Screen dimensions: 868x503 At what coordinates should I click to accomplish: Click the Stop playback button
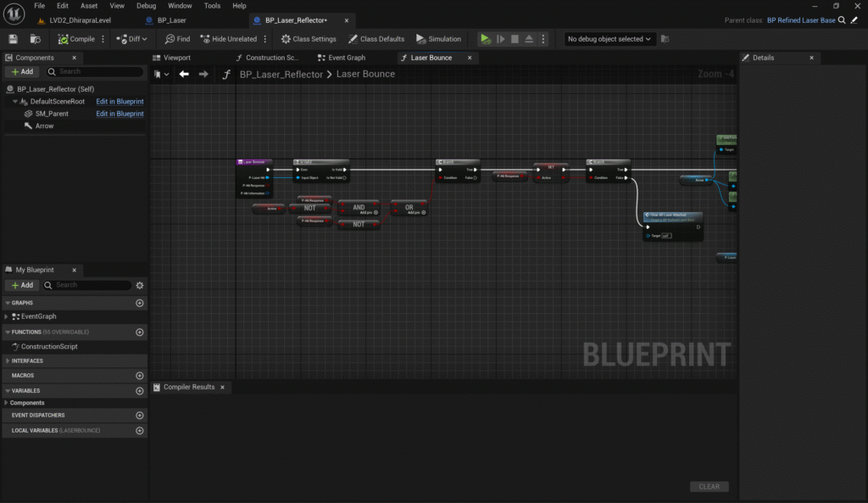click(515, 39)
